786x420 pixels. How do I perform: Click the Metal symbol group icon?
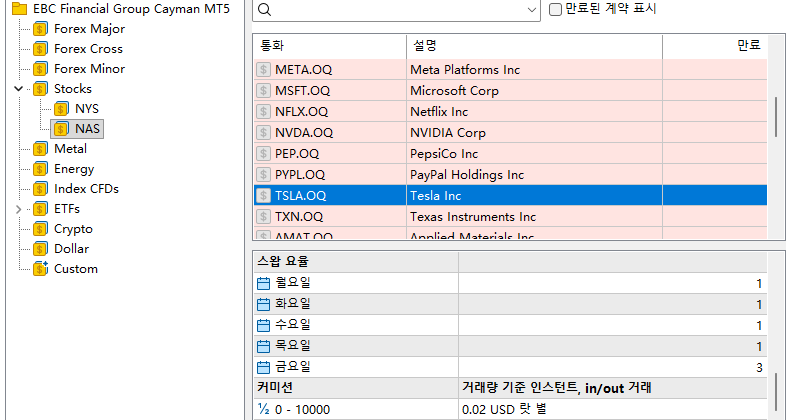[x=41, y=149]
